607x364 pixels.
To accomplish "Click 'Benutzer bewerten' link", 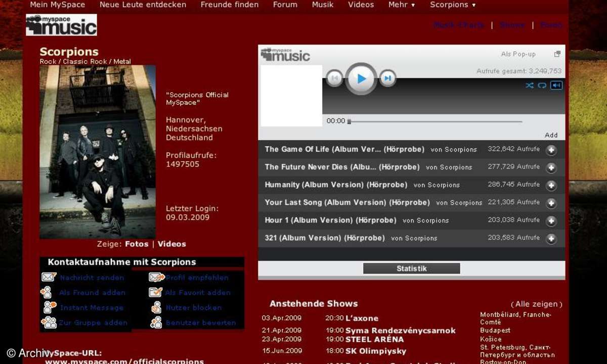I will coord(201,323).
